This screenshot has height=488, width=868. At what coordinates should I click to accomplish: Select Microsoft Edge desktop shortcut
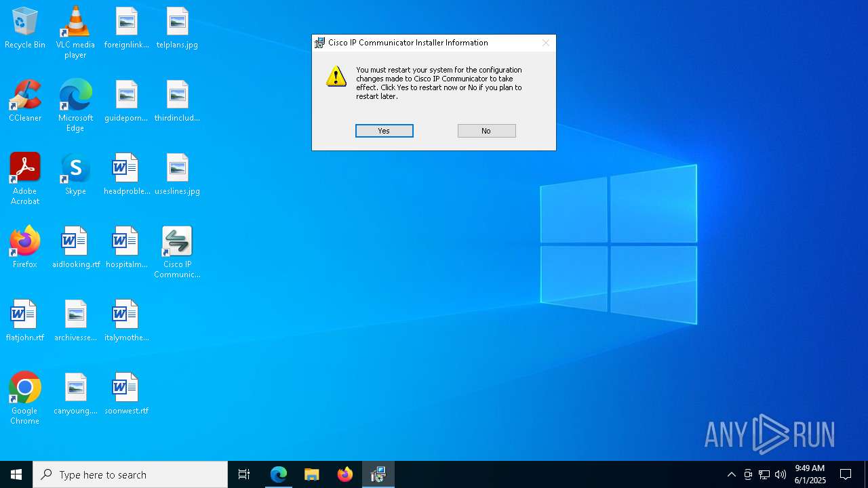tap(75, 106)
